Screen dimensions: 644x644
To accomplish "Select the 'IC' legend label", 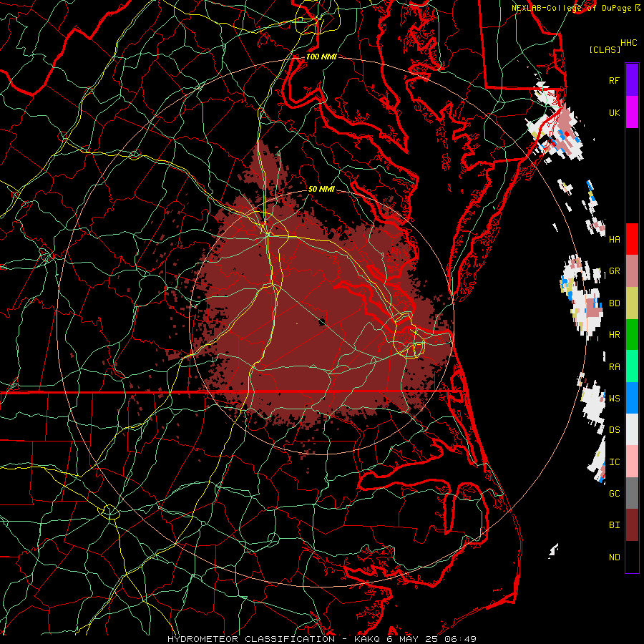I will click(x=614, y=462).
